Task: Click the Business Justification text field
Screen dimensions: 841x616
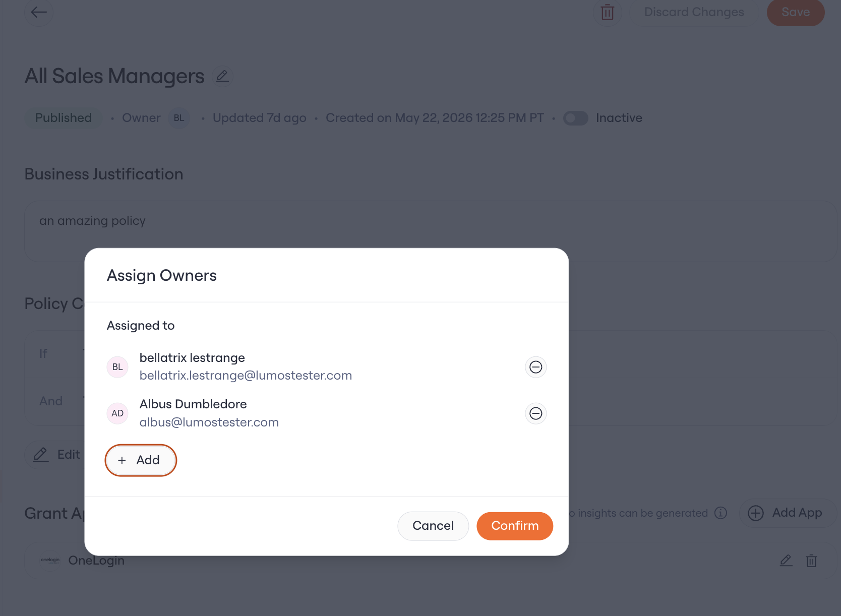Action: click(431, 231)
